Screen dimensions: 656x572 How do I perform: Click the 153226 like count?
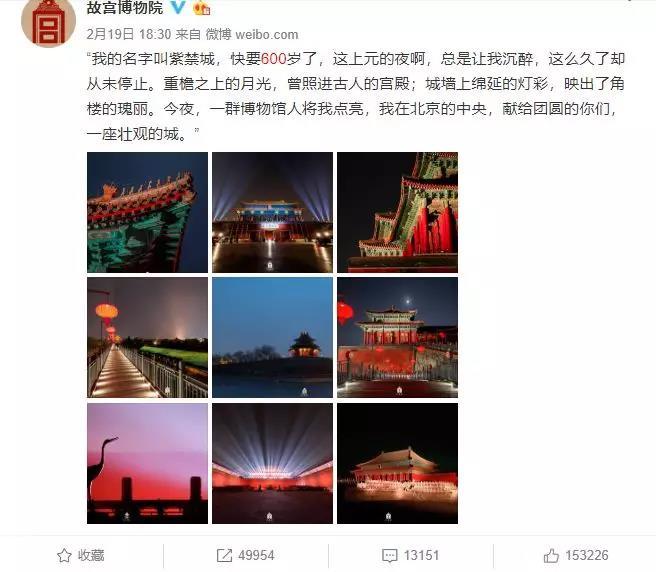click(587, 556)
